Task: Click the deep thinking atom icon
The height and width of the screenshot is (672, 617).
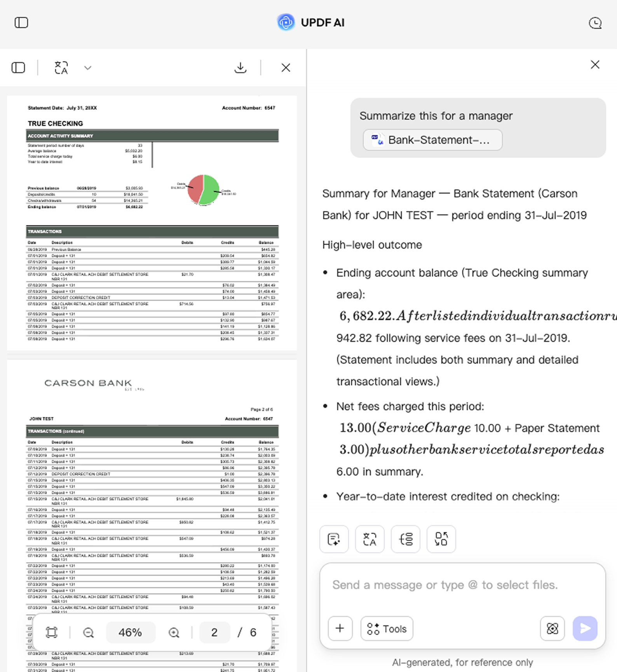Action: click(x=552, y=628)
